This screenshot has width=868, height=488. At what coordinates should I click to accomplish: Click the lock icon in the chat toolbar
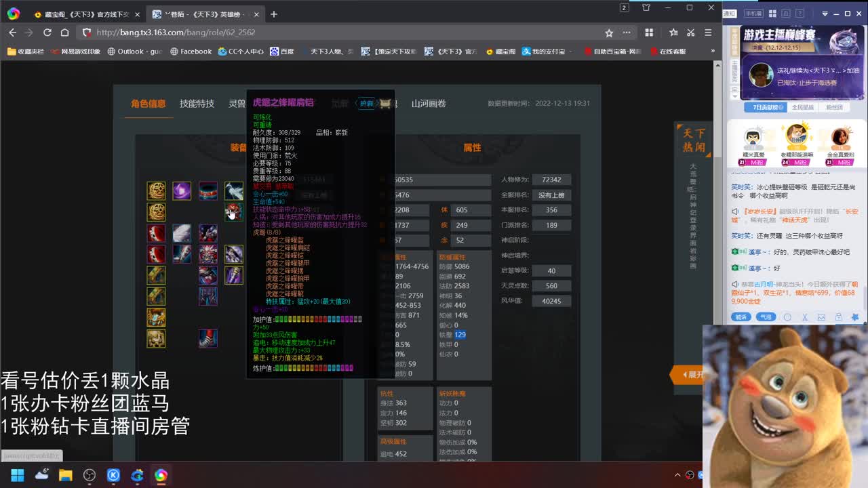coord(839,317)
